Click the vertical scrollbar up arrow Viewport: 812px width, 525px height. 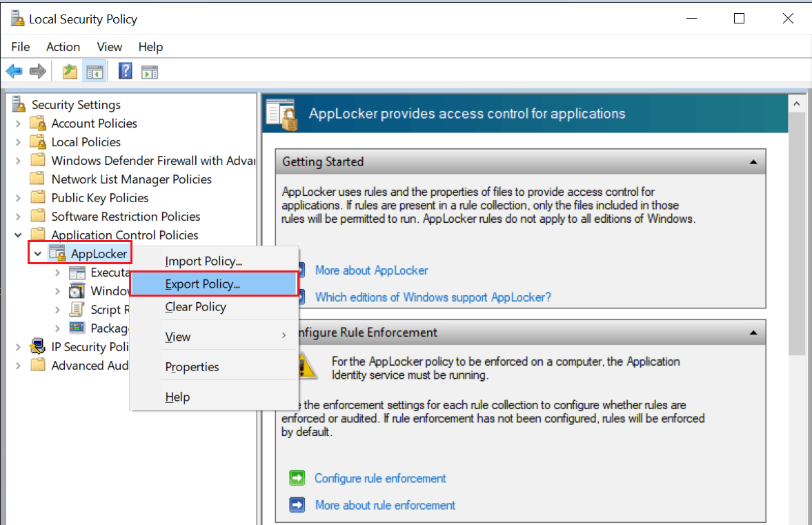coord(796,104)
